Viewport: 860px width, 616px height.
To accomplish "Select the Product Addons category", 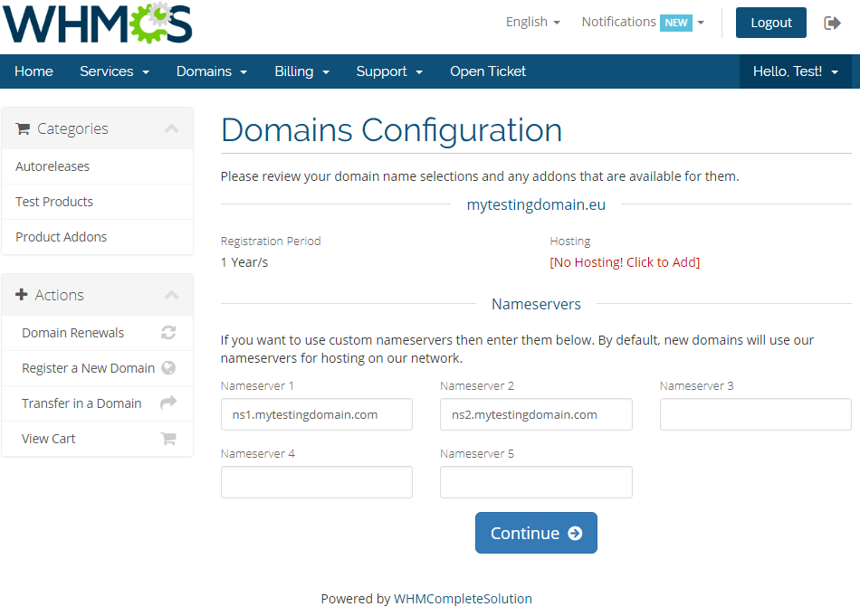I will (97, 237).
